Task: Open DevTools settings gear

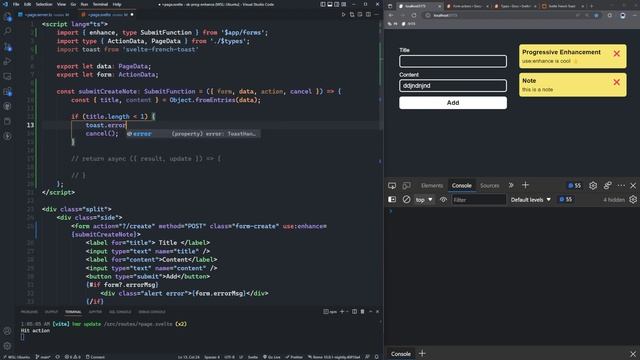Action: 593,186
